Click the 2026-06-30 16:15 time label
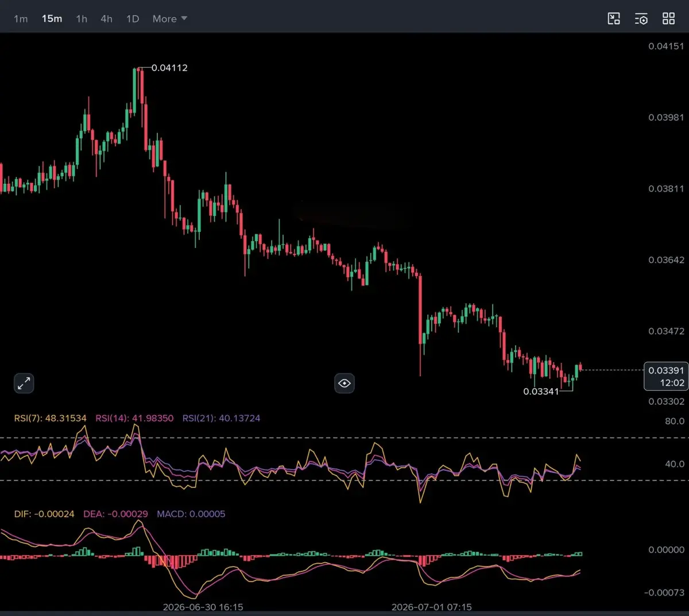Screen dimensions: 689x616 (x=203, y=607)
